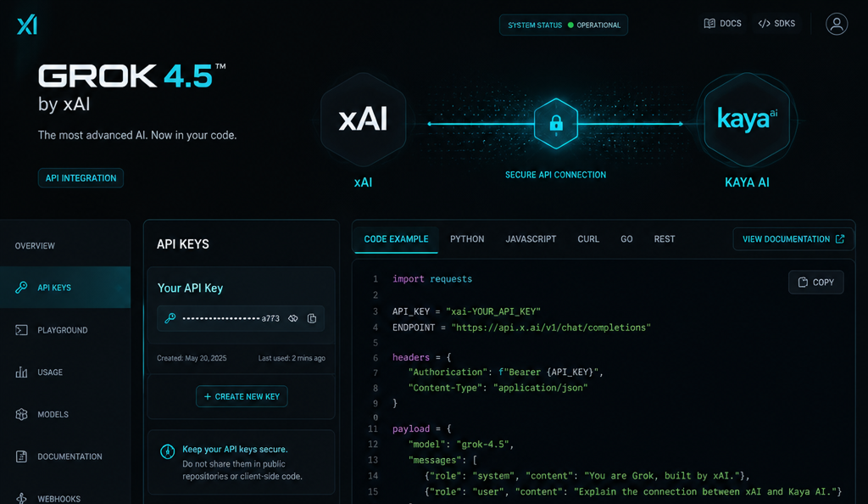Screen dimensions: 868x504
Task: Open the SDKS link in the header
Action: click(x=776, y=23)
